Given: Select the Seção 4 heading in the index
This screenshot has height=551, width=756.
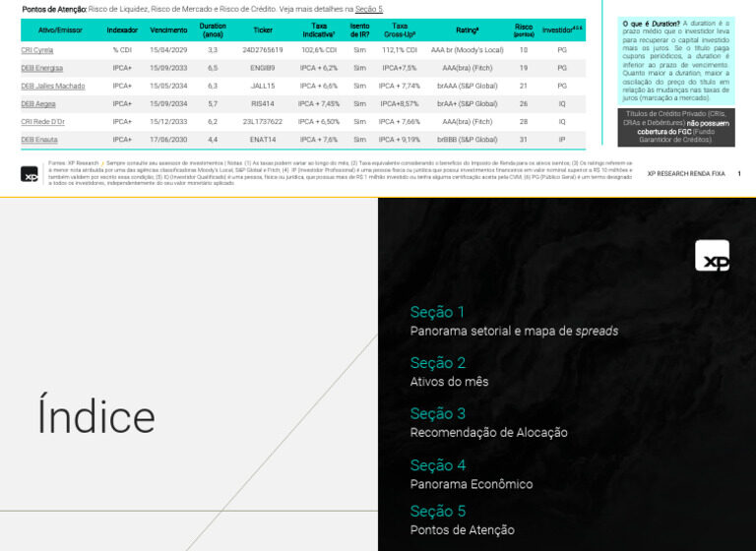Looking at the screenshot, I should point(438,465).
